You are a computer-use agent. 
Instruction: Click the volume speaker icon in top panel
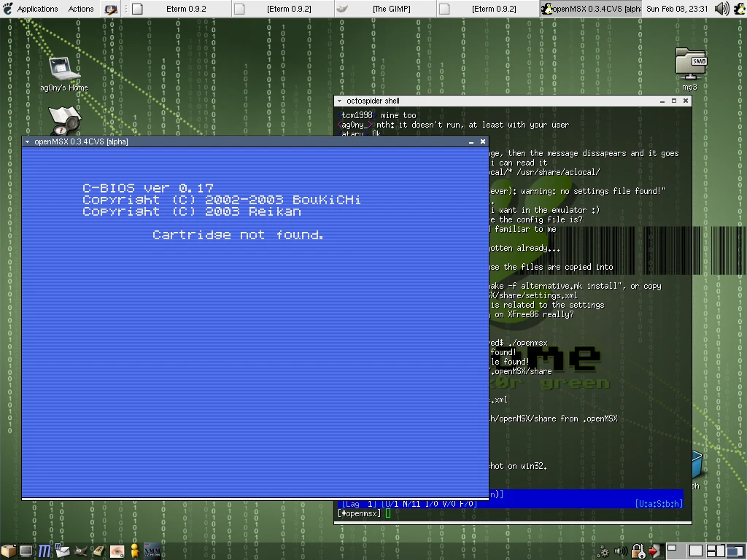point(721,9)
